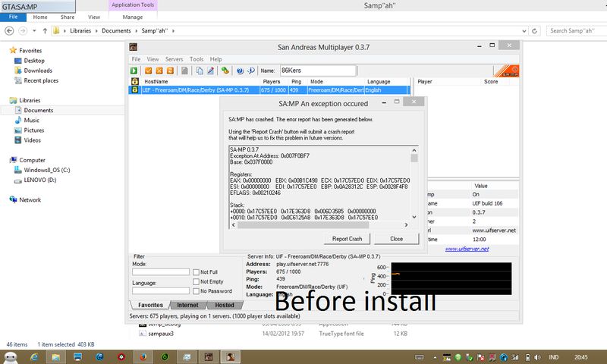
Task: Select the Favorites server tab
Action: [x=150, y=305]
